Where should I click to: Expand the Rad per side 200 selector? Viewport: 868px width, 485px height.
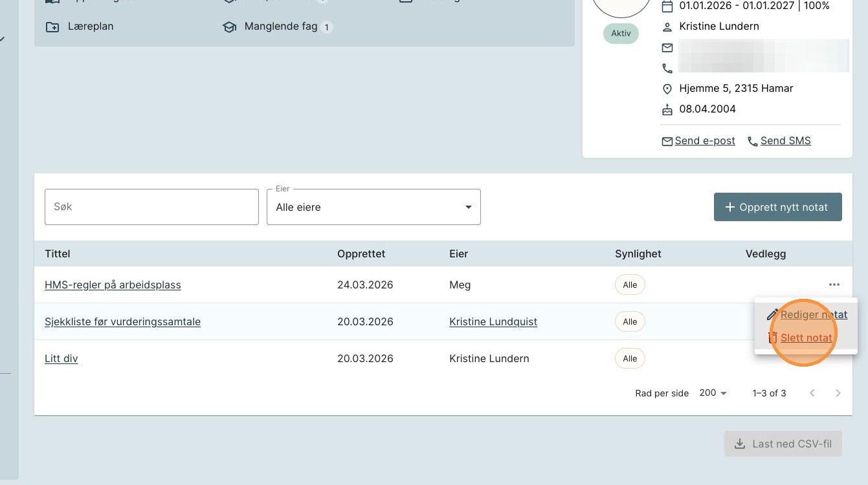pos(713,393)
